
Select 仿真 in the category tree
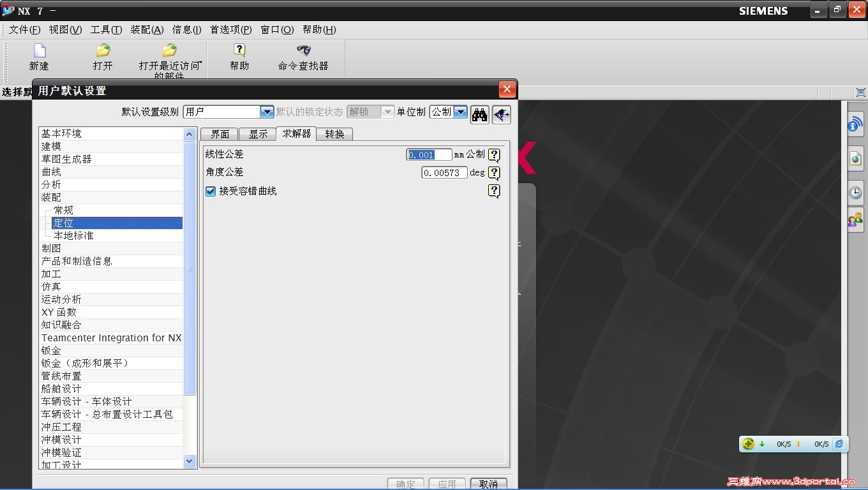(52, 286)
